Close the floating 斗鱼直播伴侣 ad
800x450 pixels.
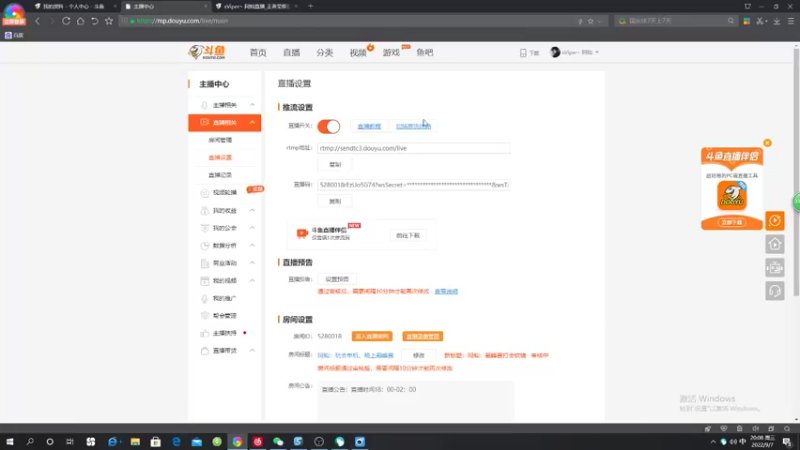tap(767, 143)
